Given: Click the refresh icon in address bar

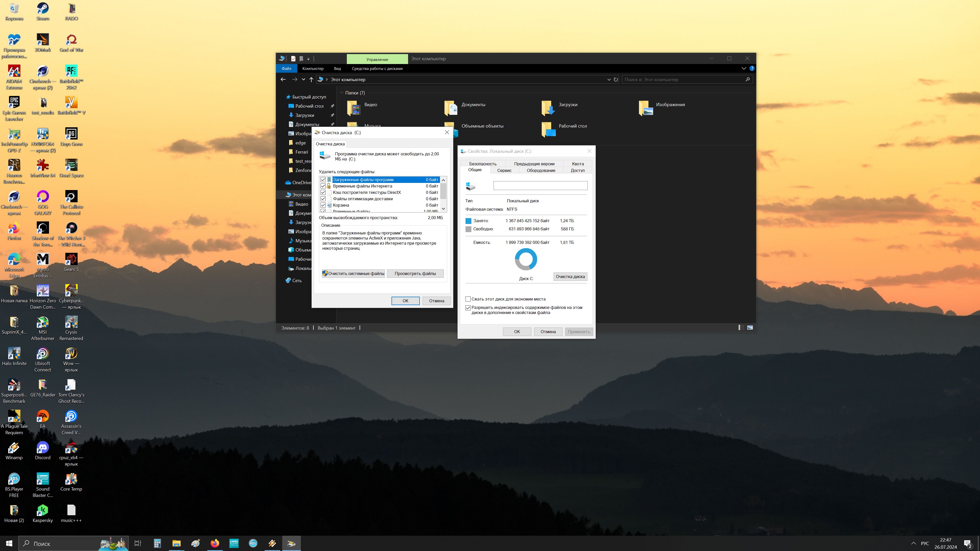Looking at the screenshot, I should pyautogui.click(x=616, y=80).
